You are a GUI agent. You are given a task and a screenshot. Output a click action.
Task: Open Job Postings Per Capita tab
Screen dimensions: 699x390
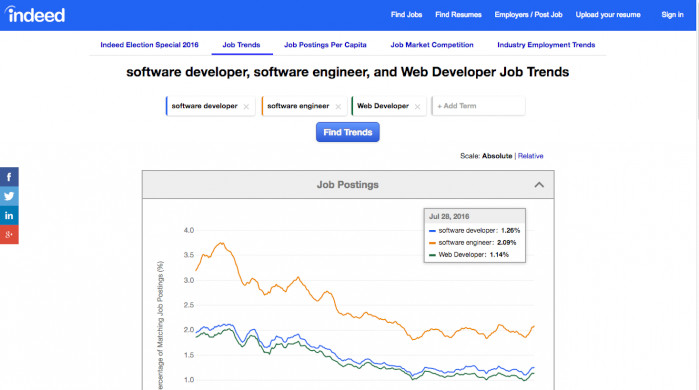click(325, 45)
